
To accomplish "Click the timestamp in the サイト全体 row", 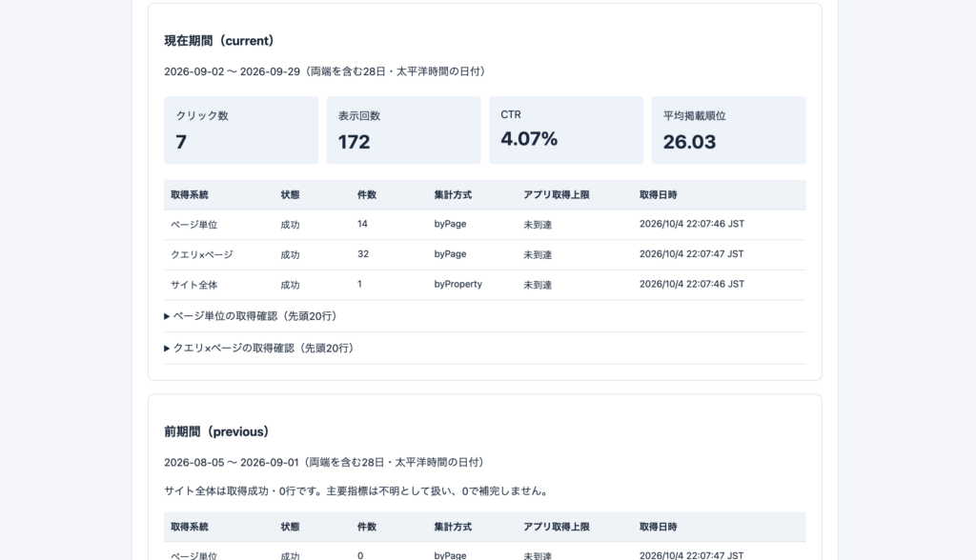I will 692,285.
